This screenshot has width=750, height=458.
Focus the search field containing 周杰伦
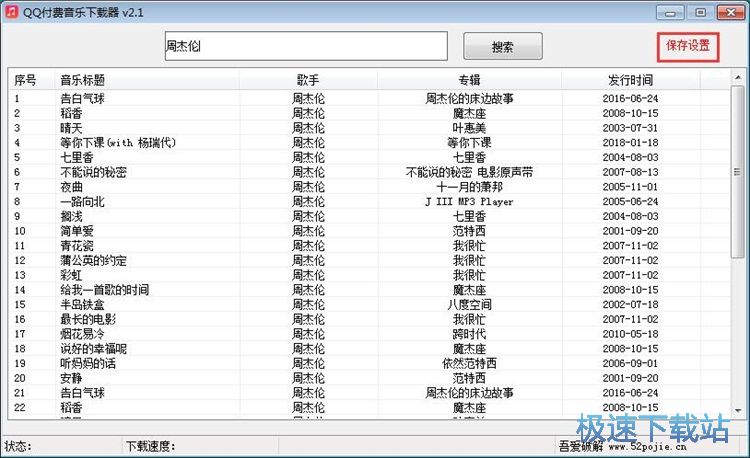[306, 46]
